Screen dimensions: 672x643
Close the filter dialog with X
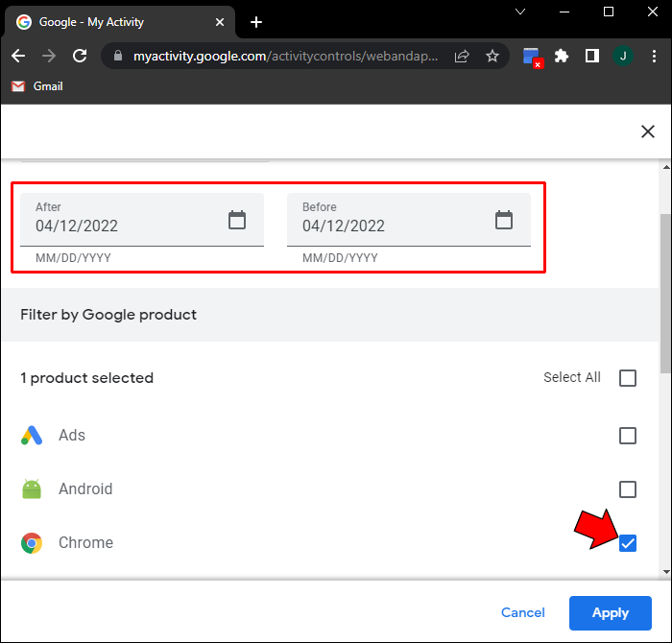click(648, 132)
